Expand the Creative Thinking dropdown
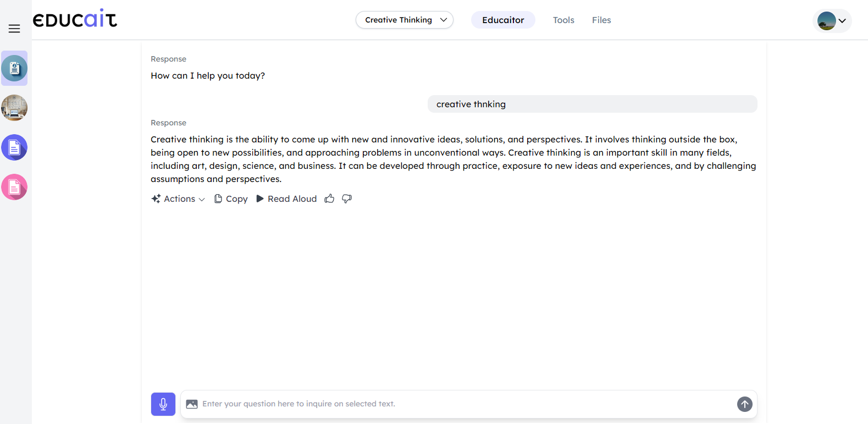 coord(405,20)
